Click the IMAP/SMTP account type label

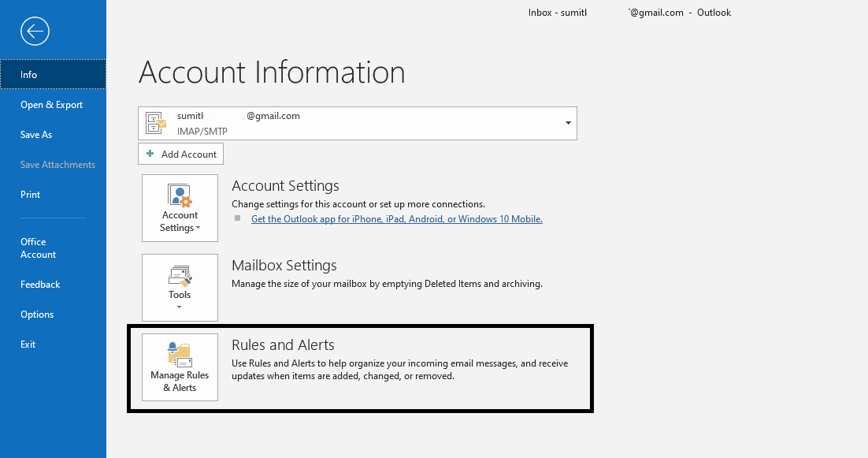(202, 132)
